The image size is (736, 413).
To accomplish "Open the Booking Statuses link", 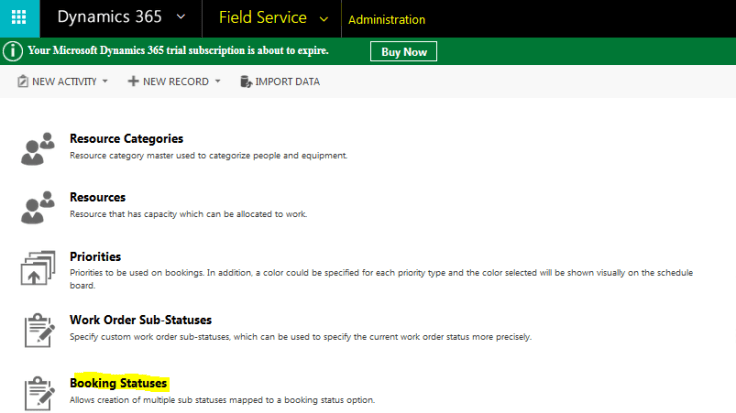I will (118, 383).
